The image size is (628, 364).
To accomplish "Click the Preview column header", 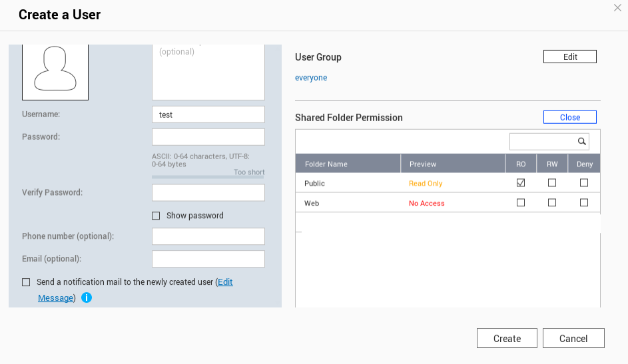I will (453, 164).
